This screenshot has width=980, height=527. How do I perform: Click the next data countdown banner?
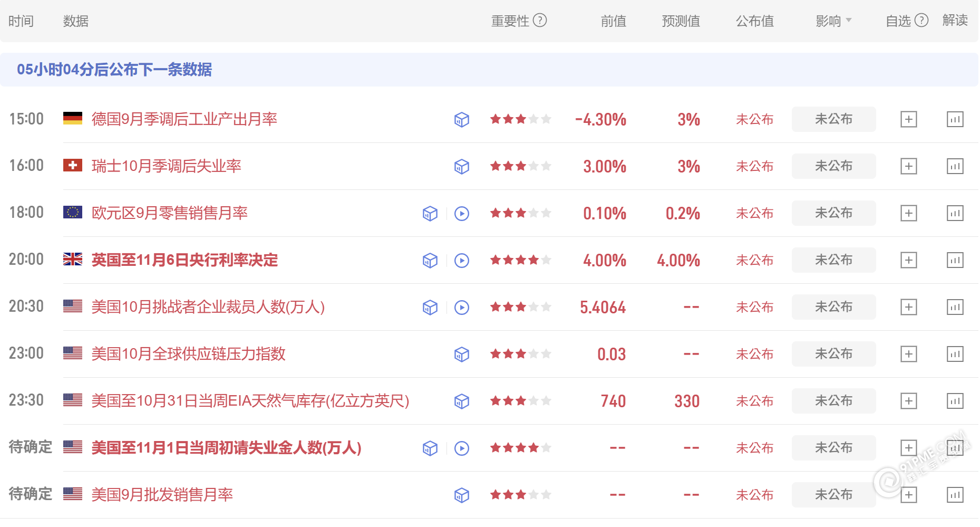(114, 69)
